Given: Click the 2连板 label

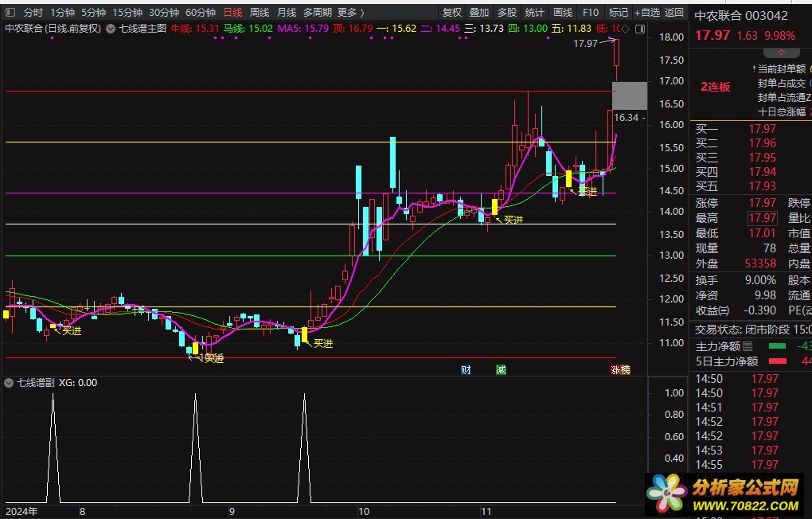Looking at the screenshot, I should pyautogui.click(x=715, y=87).
